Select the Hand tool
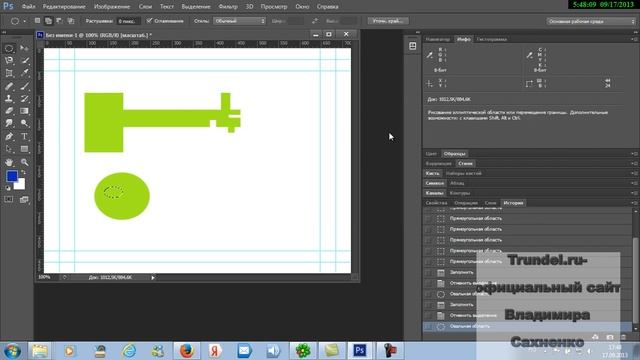This screenshot has width=640, height=360. pyautogui.click(x=9, y=162)
